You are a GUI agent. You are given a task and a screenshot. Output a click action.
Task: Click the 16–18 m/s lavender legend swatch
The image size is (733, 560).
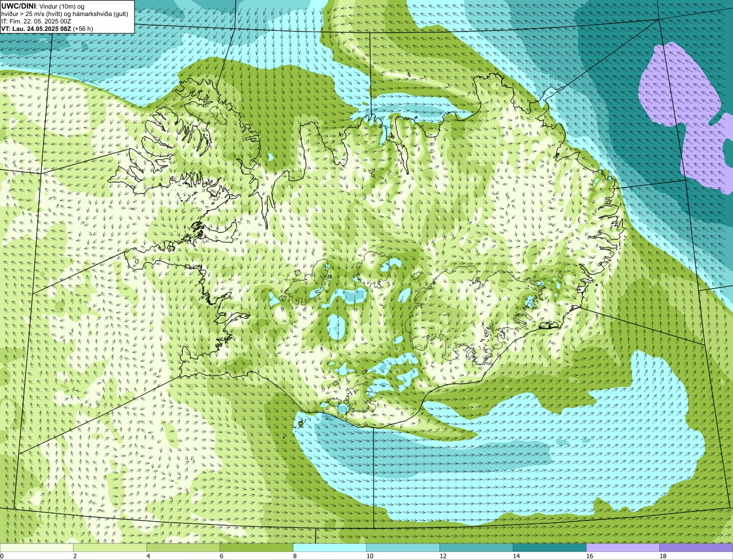pos(623,547)
